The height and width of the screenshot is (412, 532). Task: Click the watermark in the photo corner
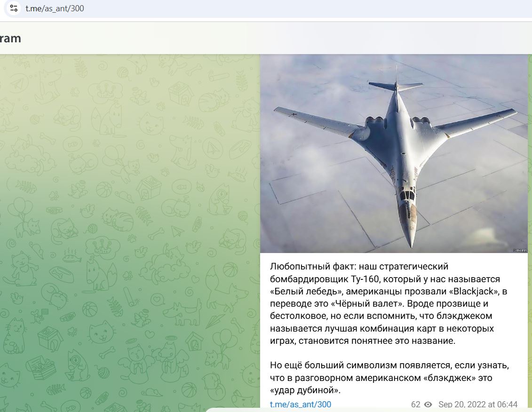(520, 251)
